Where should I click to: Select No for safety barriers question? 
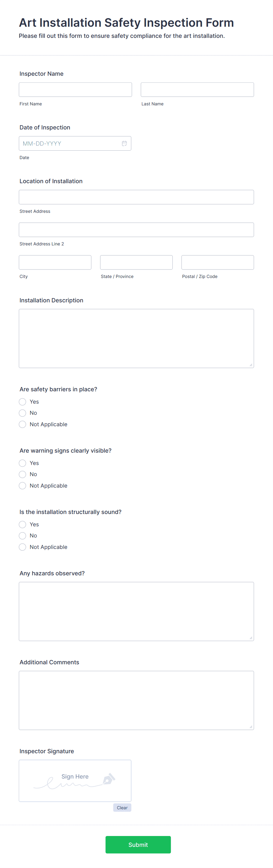[x=23, y=413]
